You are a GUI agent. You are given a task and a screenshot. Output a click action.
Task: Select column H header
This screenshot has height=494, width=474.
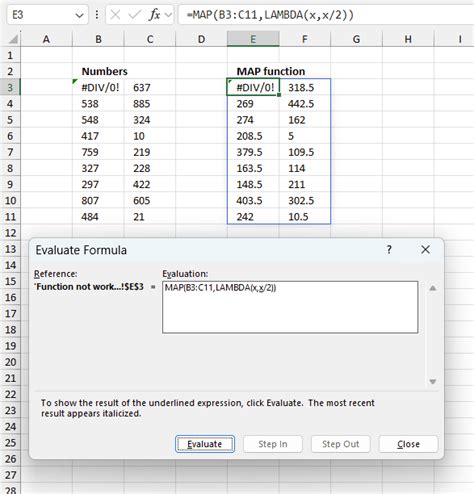pyautogui.click(x=408, y=39)
